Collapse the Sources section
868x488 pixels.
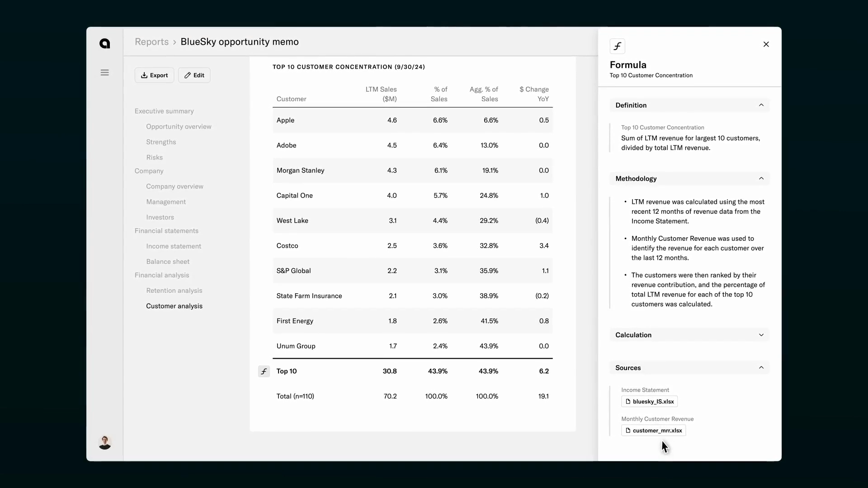click(761, 368)
